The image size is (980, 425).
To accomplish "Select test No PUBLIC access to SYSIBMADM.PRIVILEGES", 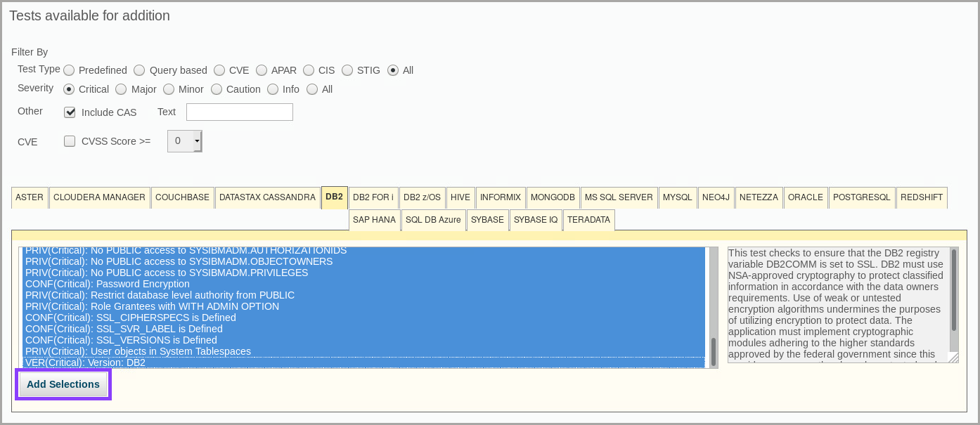I will 363,273.
